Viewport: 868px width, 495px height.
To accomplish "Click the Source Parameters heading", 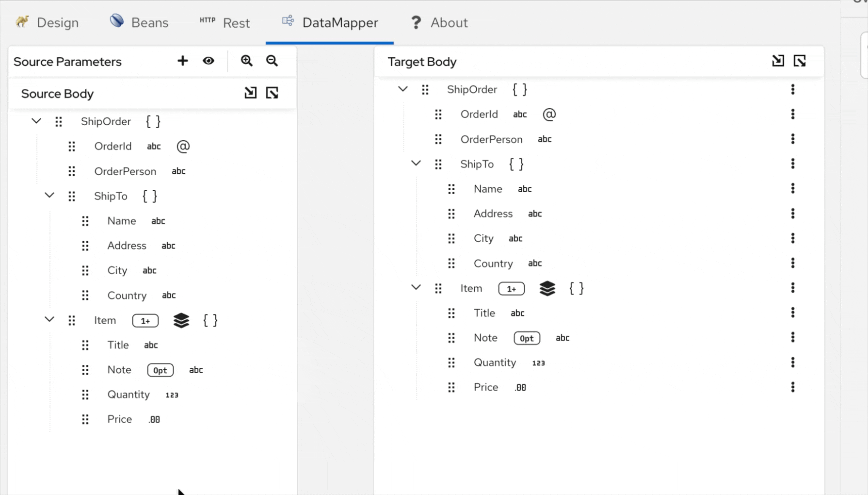I will [67, 62].
